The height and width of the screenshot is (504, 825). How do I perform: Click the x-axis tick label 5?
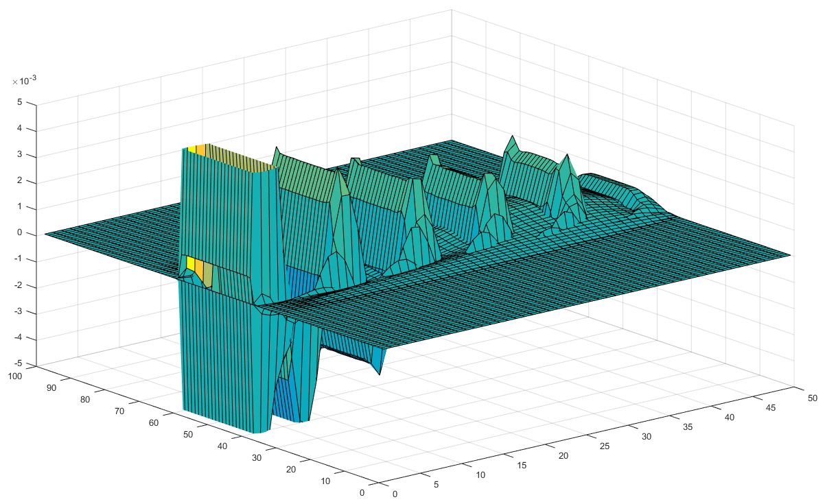(434, 484)
